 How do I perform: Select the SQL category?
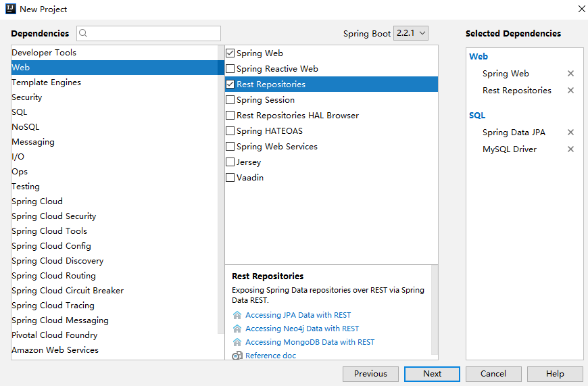click(x=20, y=112)
